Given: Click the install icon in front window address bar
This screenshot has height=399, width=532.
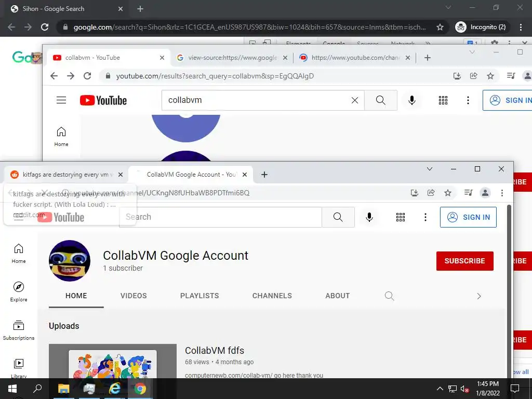Looking at the screenshot, I should 414,193.
